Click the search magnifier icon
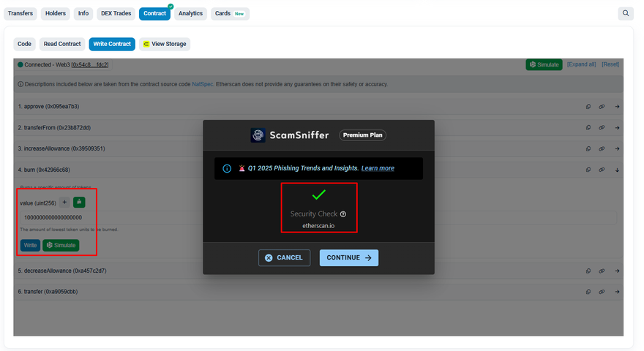This screenshot has height=351, width=644. tap(625, 13)
